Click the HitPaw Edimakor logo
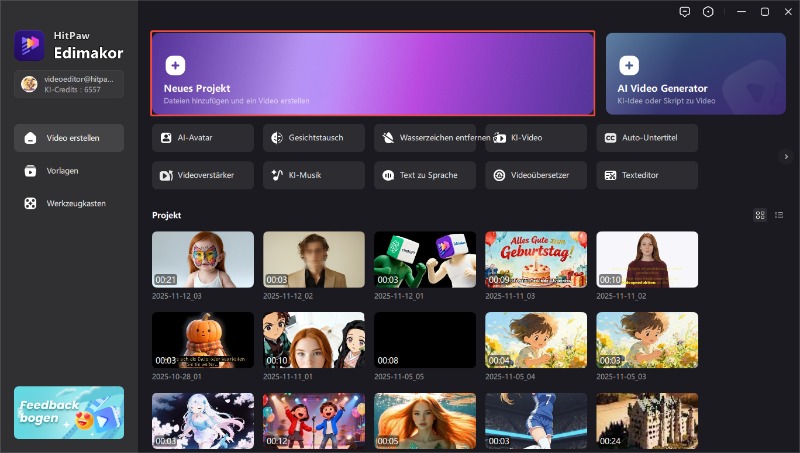Image resolution: width=800 pixels, height=453 pixels. tap(29, 45)
